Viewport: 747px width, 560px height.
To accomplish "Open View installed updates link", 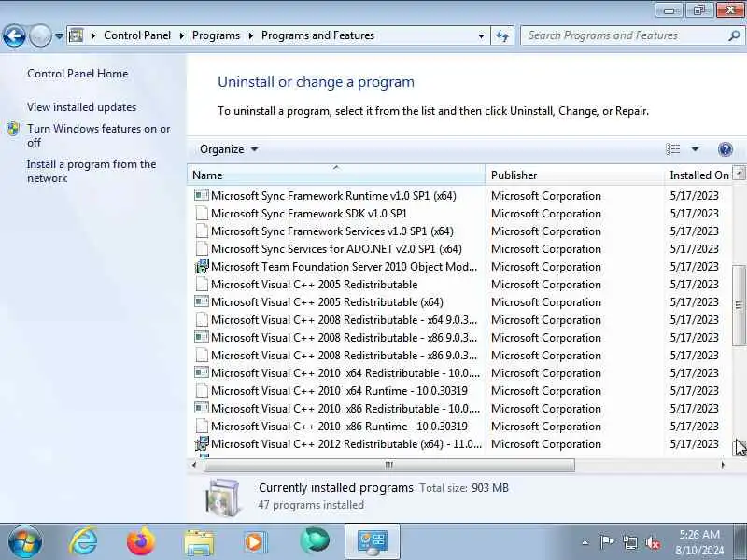I will [x=81, y=107].
